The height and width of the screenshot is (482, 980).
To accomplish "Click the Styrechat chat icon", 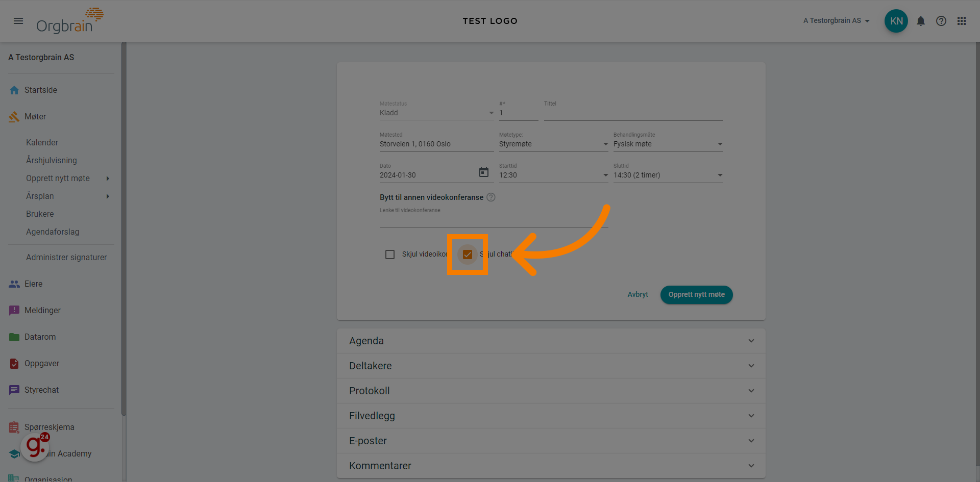I will [x=14, y=390].
